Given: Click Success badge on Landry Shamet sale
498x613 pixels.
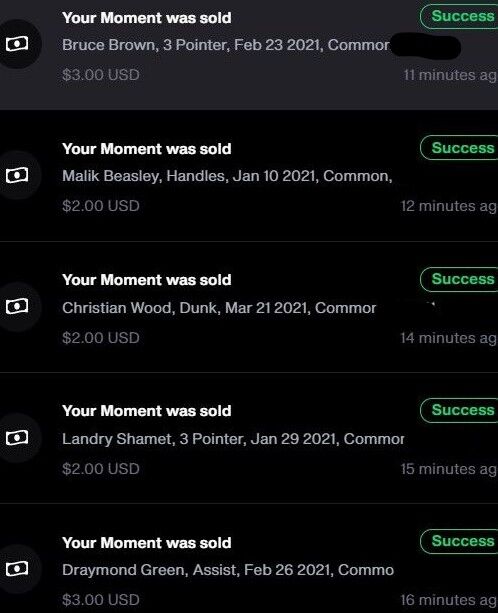Looking at the screenshot, I should (x=459, y=410).
